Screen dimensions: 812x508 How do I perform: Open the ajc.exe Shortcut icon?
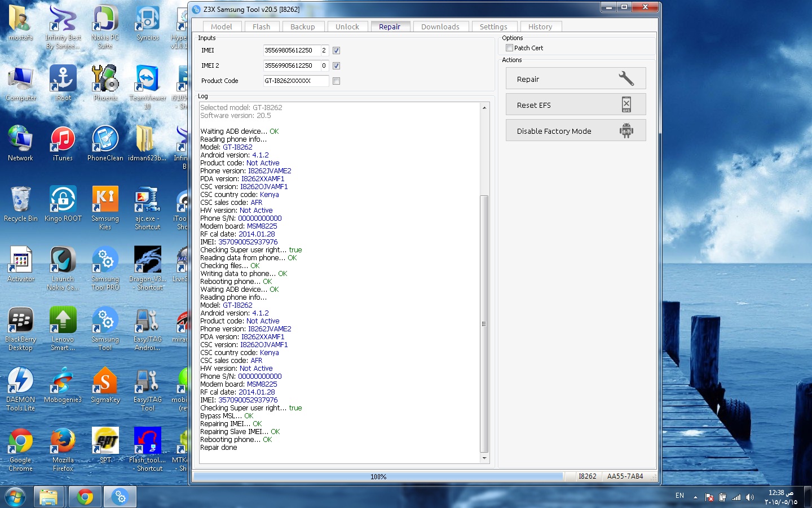(x=148, y=208)
